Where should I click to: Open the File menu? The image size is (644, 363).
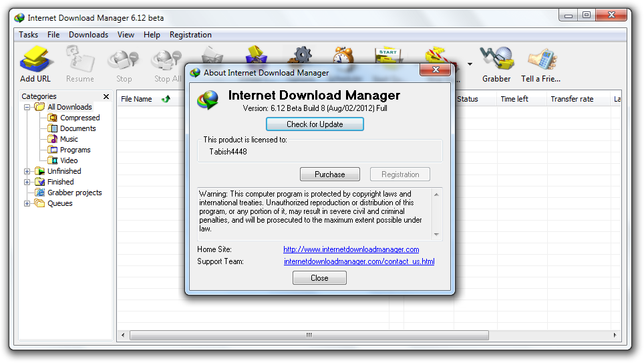[x=53, y=35]
